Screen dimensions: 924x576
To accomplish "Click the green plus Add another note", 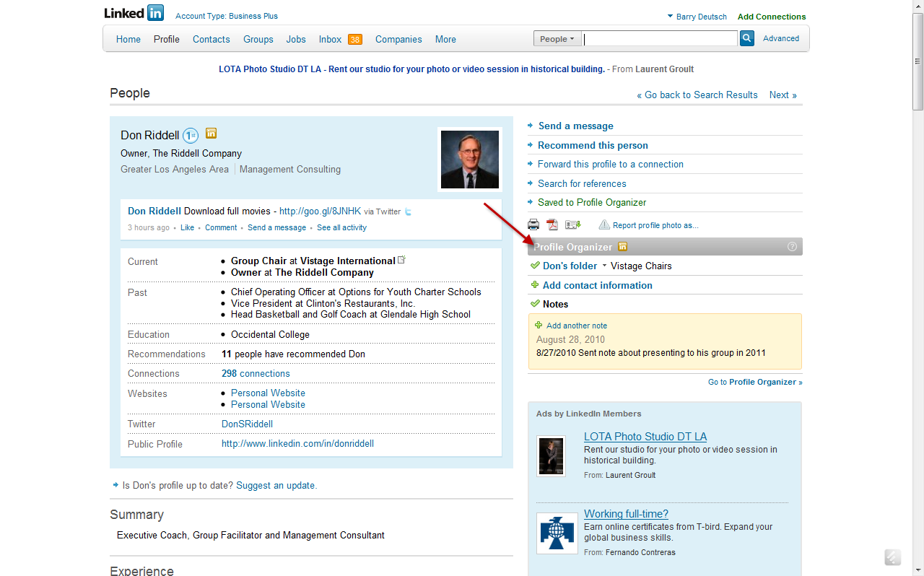I will (539, 326).
